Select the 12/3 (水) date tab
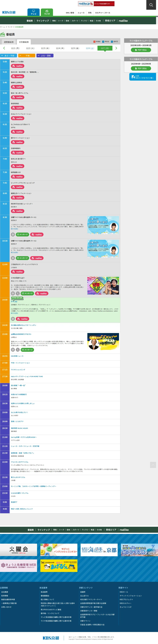The image size is (158, 644). [x=45, y=48]
